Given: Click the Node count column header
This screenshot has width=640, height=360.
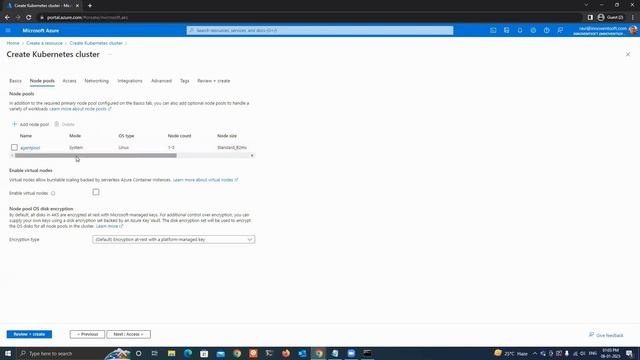Looking at the screenshot, I should (x=179, y=136).
